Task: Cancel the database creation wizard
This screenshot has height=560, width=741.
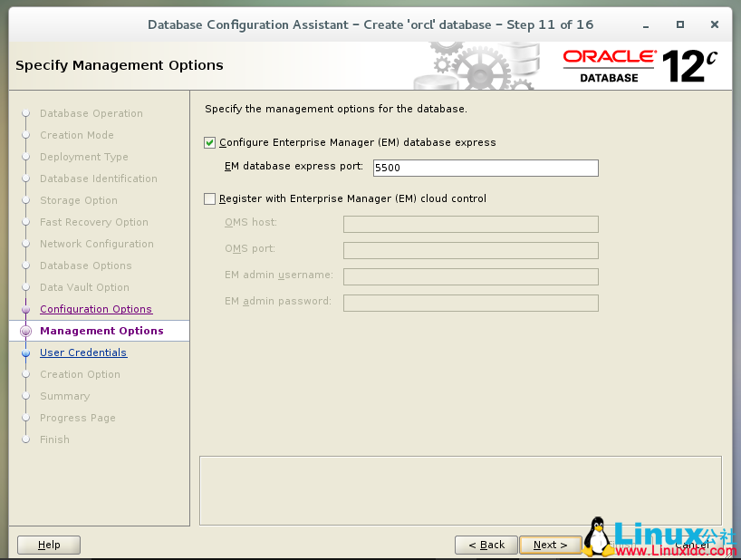Action: click(x=691, y=545)
